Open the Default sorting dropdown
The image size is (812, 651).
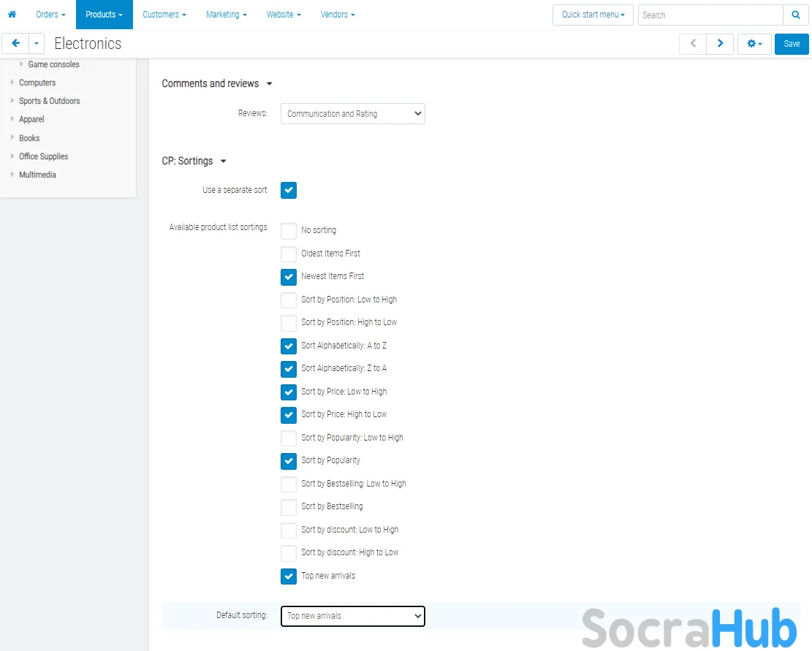point(352,616)
